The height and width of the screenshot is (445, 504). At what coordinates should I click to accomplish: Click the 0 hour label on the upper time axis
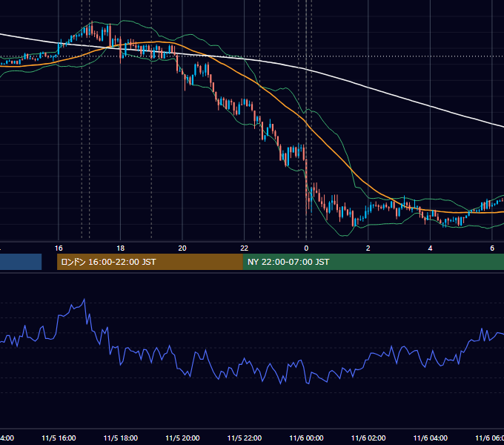(306, 248)
